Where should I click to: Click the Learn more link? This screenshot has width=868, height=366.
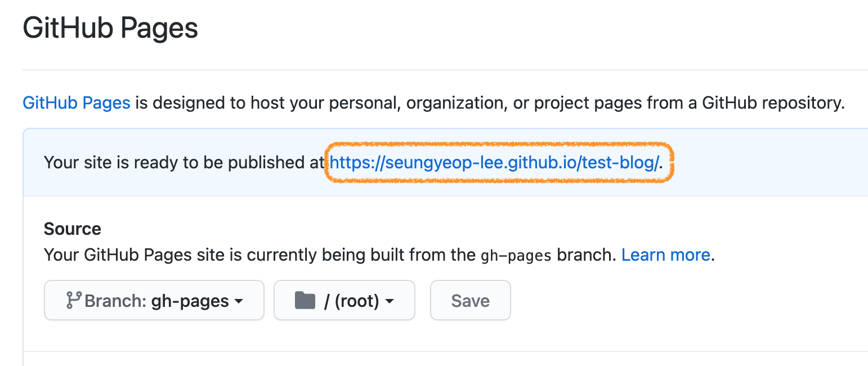(x=665, y=255)
